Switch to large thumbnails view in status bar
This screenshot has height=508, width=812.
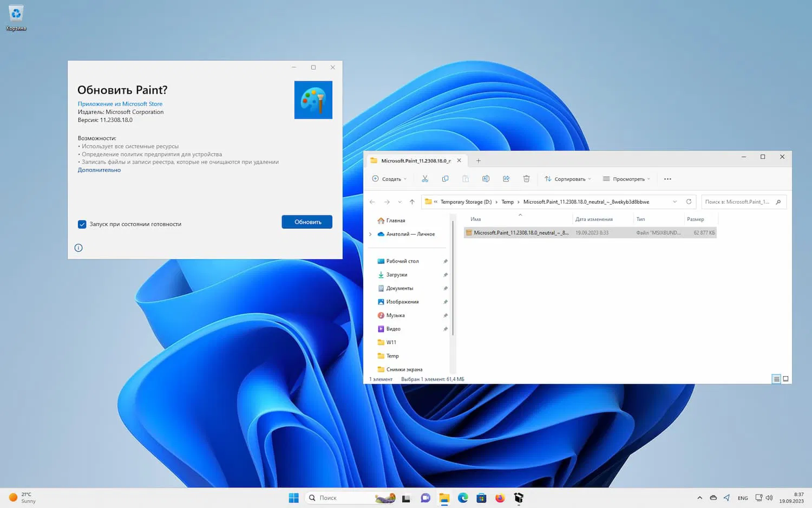(x=785, y=379)
